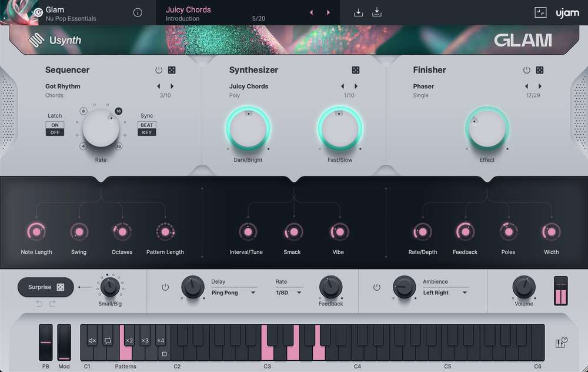Advance to the next Juicy Chords preset
Viewport: 588px width, 372px height.
328,12
